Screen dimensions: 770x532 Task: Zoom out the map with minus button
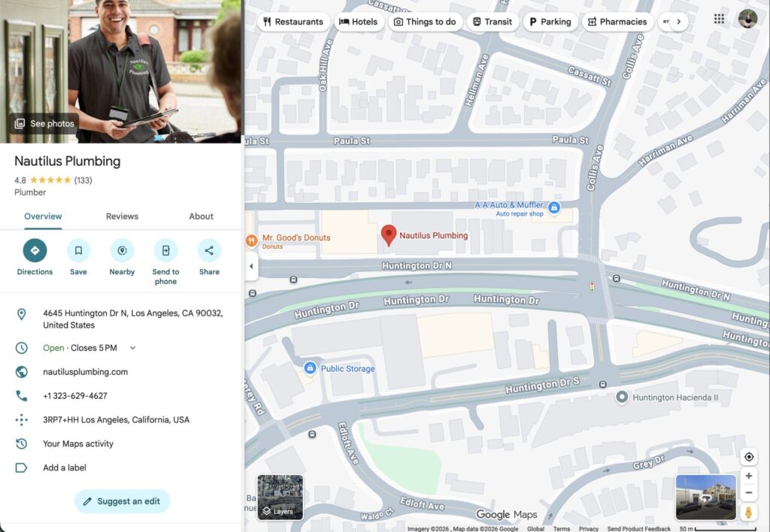click(748, 493)
